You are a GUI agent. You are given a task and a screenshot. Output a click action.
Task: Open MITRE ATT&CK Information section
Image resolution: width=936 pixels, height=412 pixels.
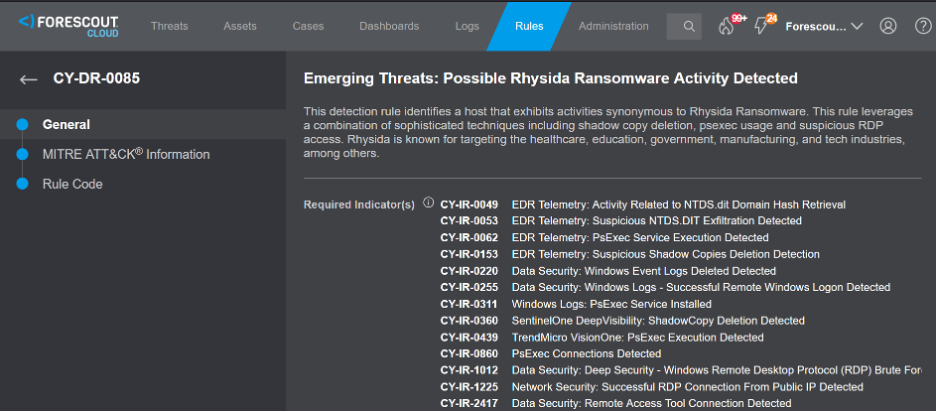[125, 155]
